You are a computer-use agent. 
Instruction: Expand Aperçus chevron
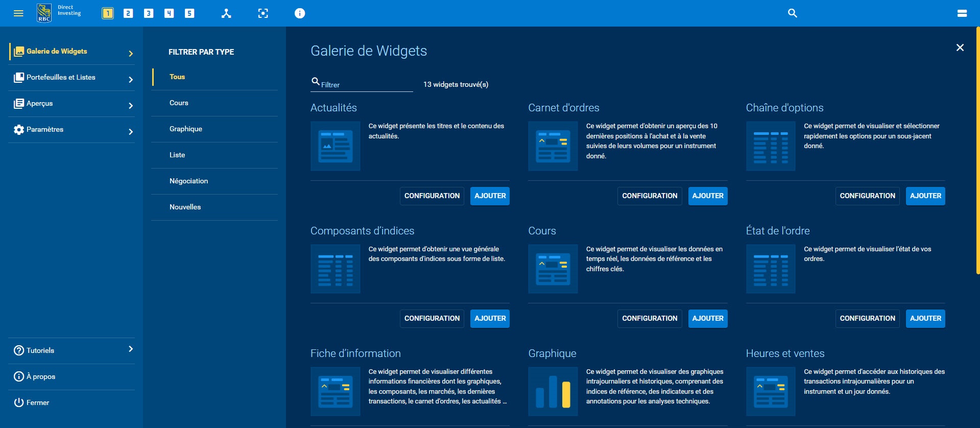tap(131, 105)
